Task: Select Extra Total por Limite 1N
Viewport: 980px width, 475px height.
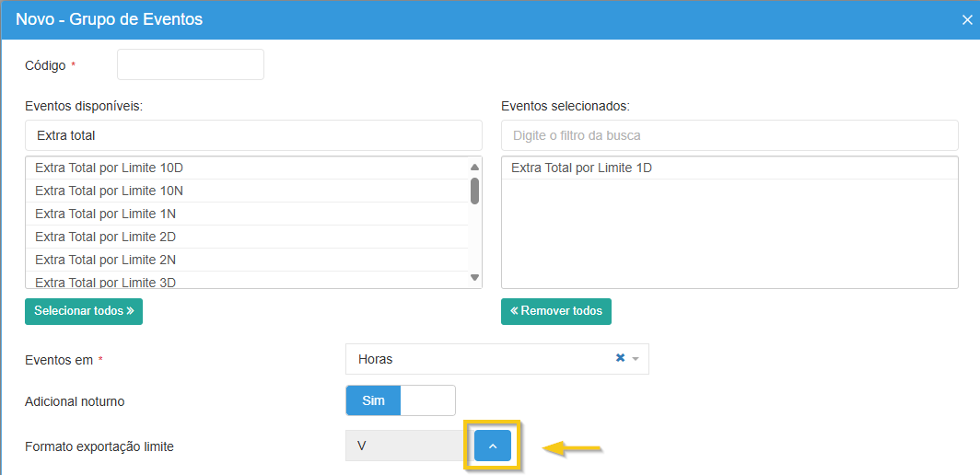Action: coord(105,214)
